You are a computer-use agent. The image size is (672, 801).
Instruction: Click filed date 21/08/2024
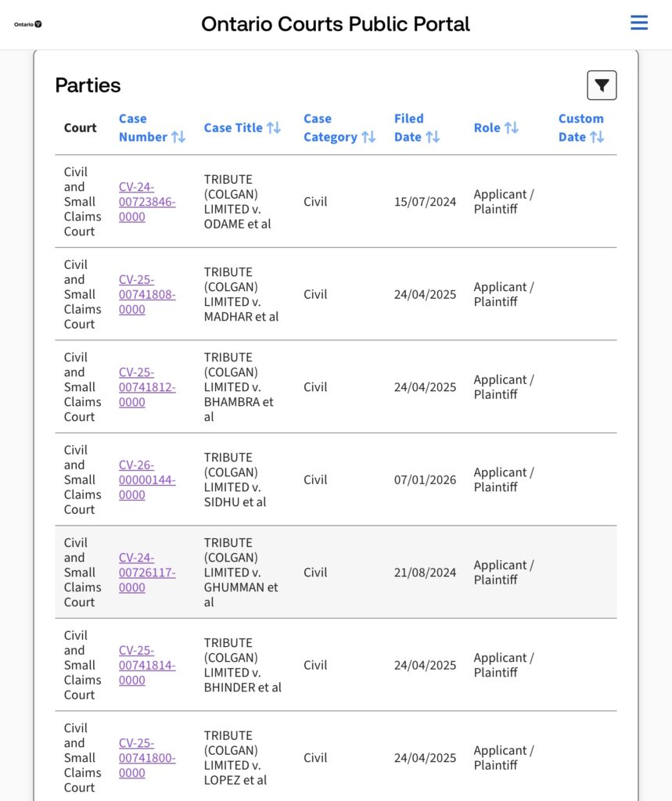(425, 573)
